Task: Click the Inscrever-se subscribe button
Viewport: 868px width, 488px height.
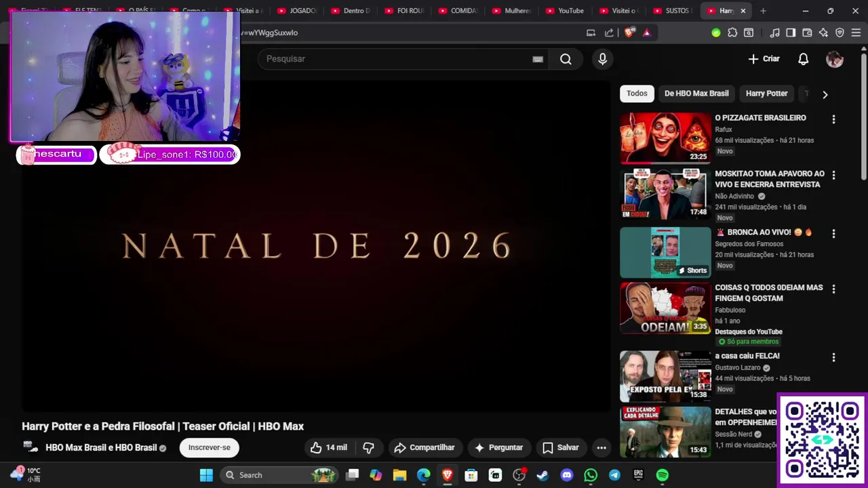Action: [x=210, y=447]
